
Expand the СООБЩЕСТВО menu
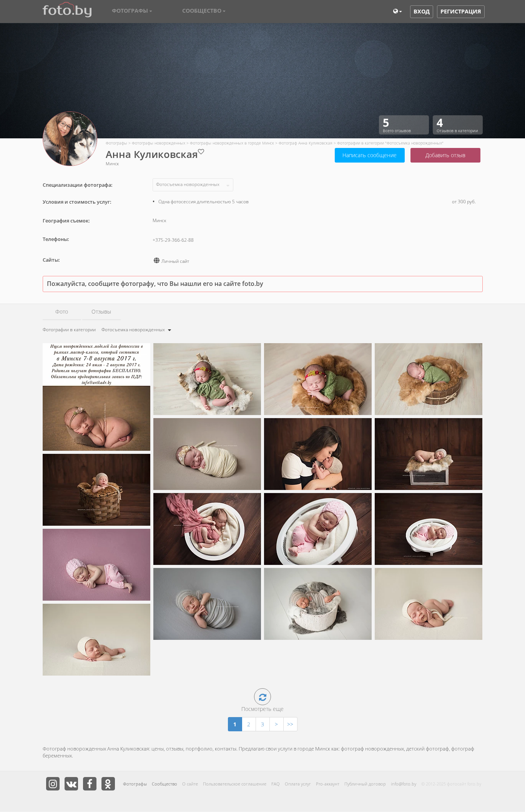204,11
